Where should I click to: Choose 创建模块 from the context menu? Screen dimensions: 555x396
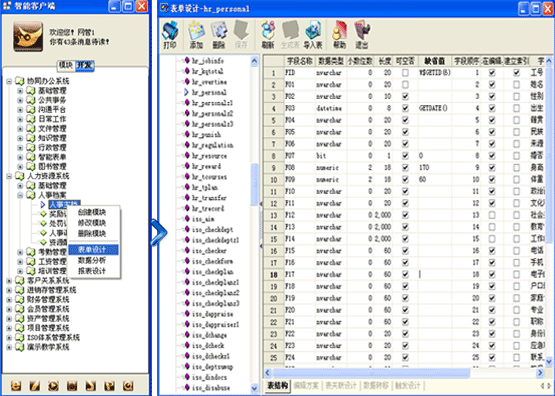[92, 212]
